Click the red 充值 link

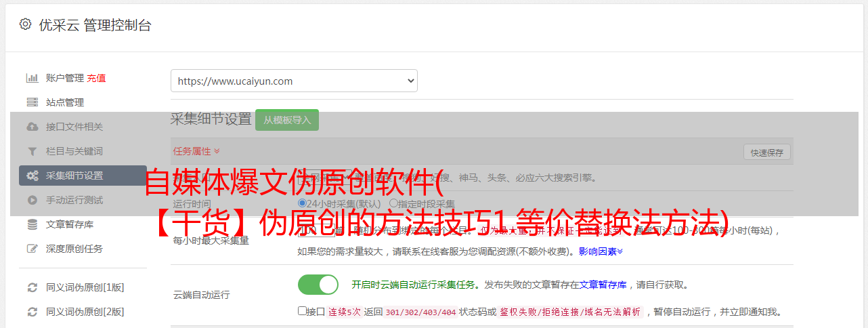click(x=96, y=78)
